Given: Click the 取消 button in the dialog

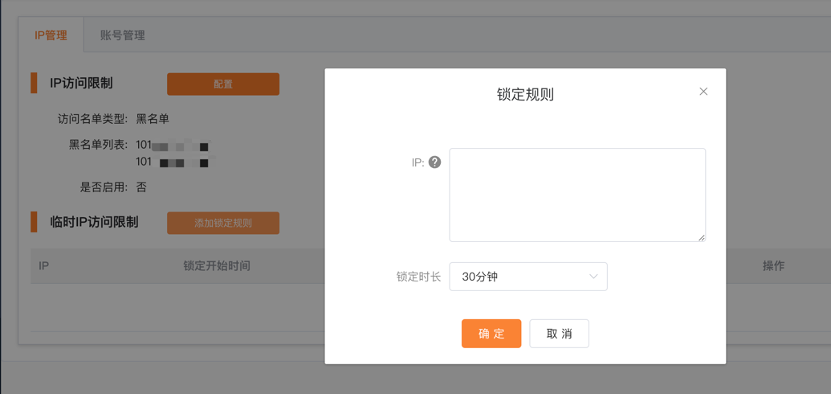Looking at the screenshot, I should pos(559,334).
